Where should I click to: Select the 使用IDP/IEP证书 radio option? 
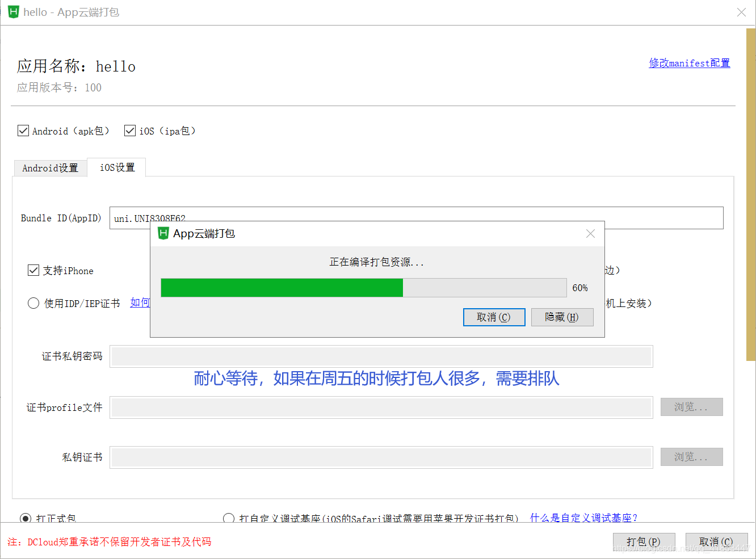point(33,303)
